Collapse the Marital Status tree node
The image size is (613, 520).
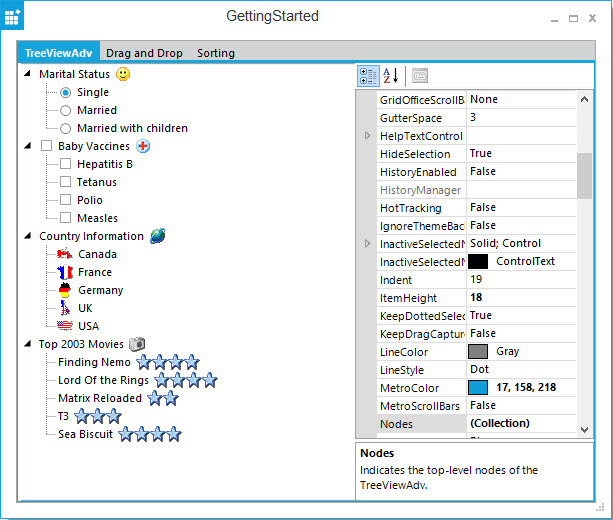coord(27,74)
